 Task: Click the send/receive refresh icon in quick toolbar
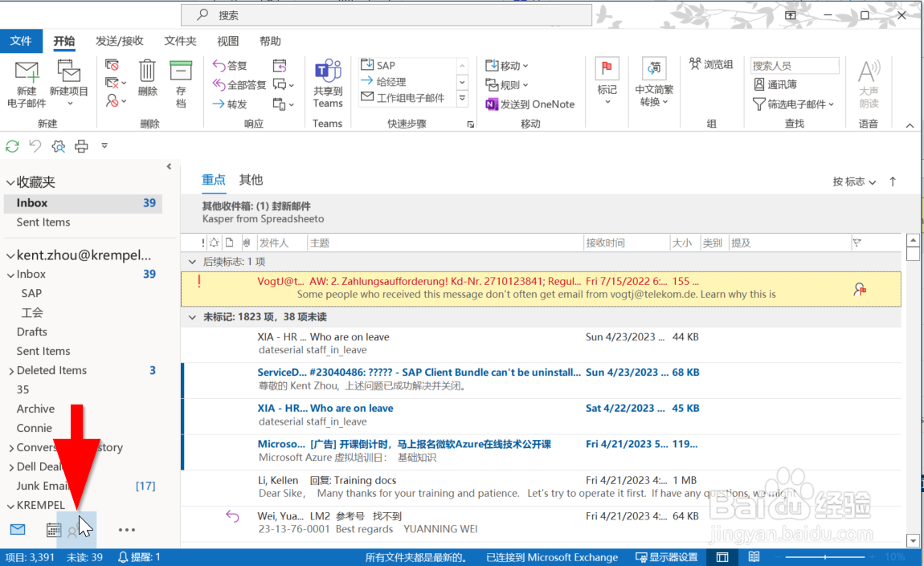click(x=12, y=146)
